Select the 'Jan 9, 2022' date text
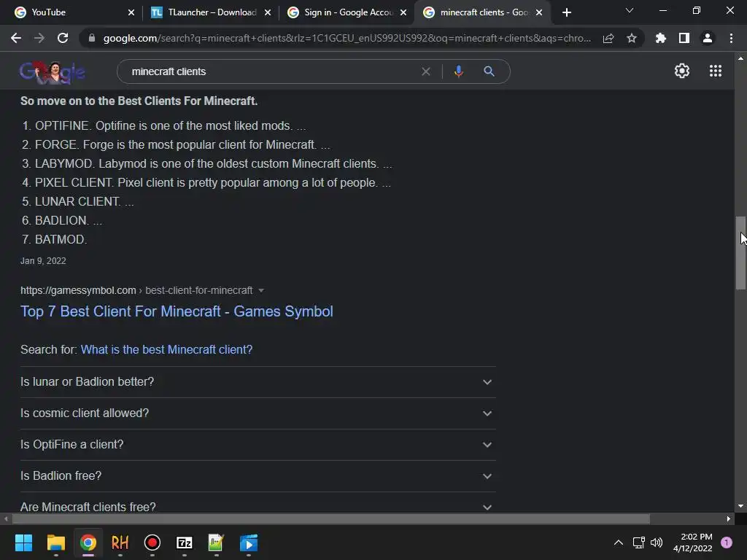This screenshot has height=560, width=747. pyautogui.click(x=43, y=261)
